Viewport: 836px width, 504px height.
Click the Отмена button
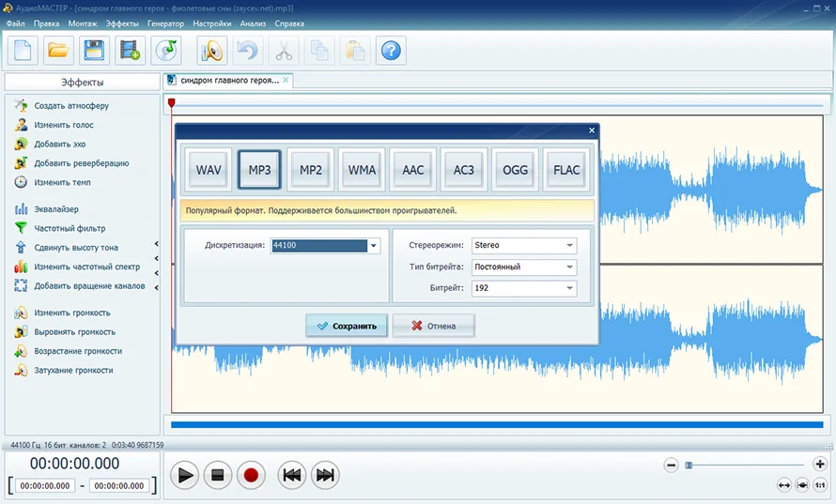433,326
